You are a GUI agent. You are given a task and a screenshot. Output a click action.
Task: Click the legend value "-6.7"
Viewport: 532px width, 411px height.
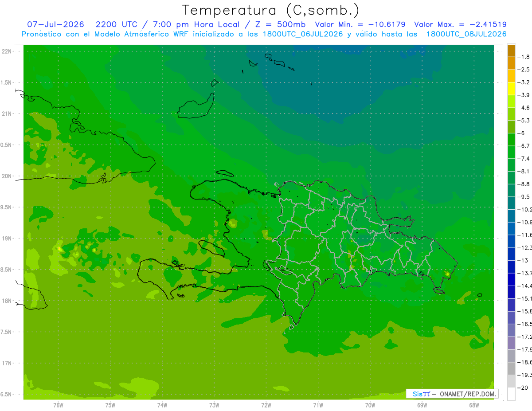pyautogui.click(x=524, y=146)
